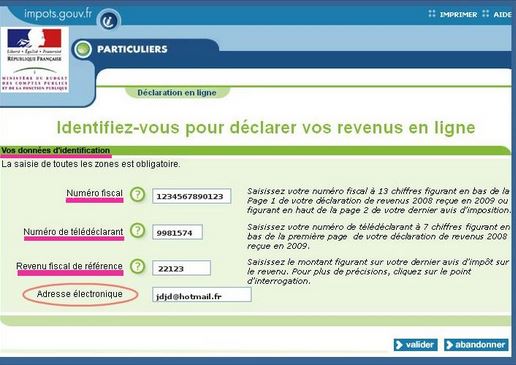Image resolution: width=516 pixels, height=365 pixels.
Task: Focus the Revenu fiscal de référence field
Action: coord(181,268)
